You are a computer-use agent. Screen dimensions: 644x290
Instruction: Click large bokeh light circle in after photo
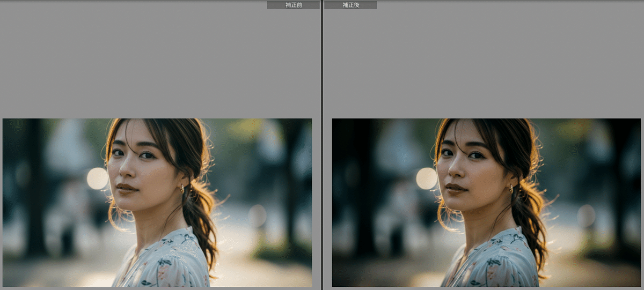(427, 179)
